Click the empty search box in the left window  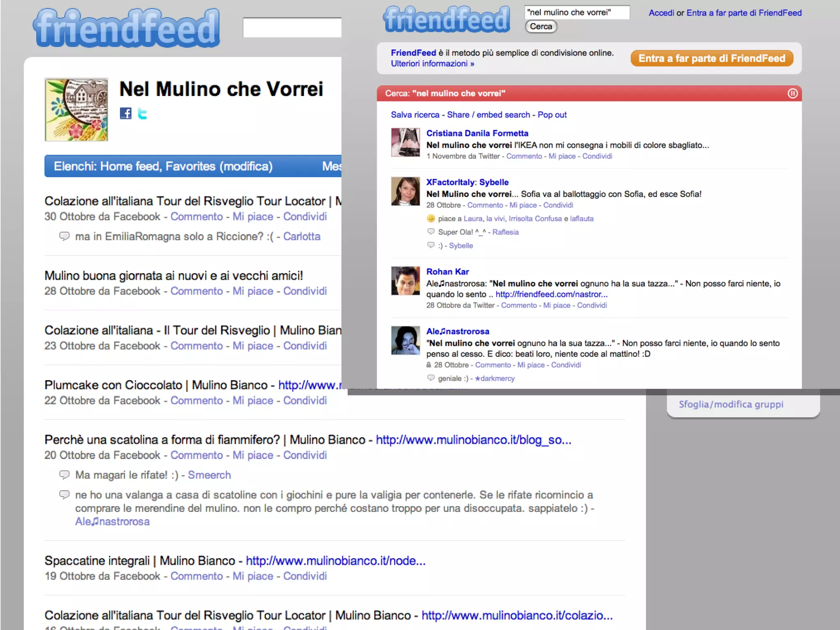coord(292,27)
